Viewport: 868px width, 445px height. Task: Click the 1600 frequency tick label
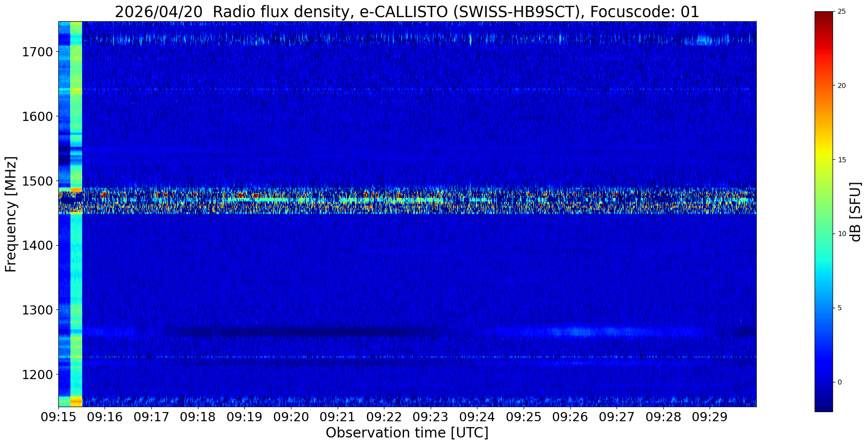(37, 116)
